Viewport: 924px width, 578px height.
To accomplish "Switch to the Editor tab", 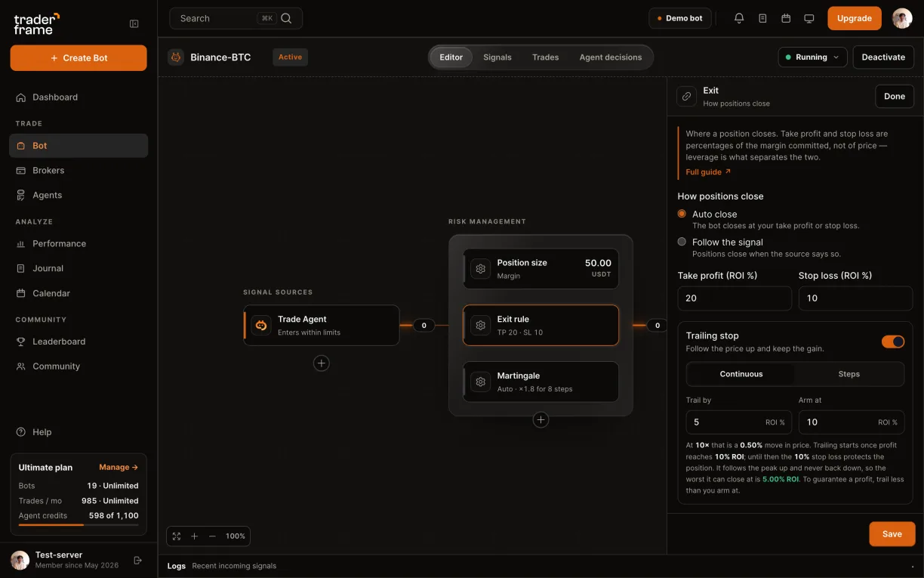I will pos(451,57).
